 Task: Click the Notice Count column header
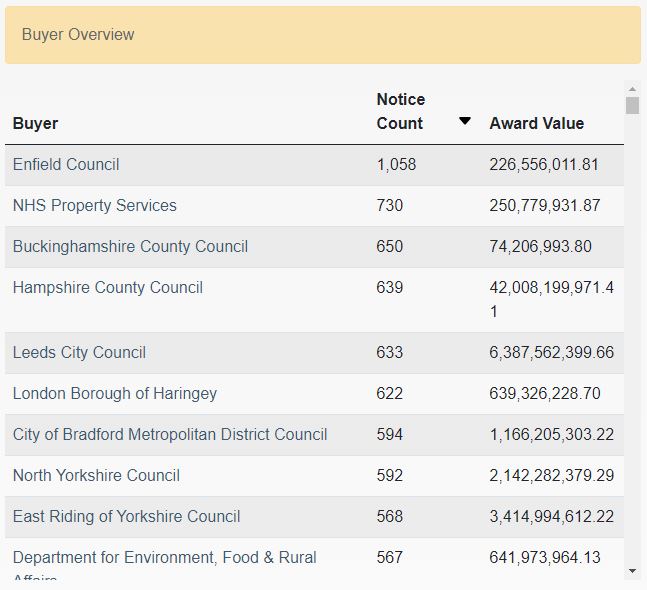pos(401,111)
